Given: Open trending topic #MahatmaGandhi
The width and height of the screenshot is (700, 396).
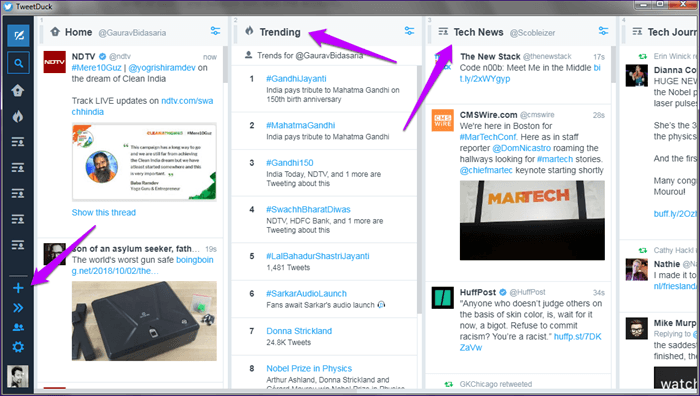Looking at the screenshot, I should (x=301, y=125).
